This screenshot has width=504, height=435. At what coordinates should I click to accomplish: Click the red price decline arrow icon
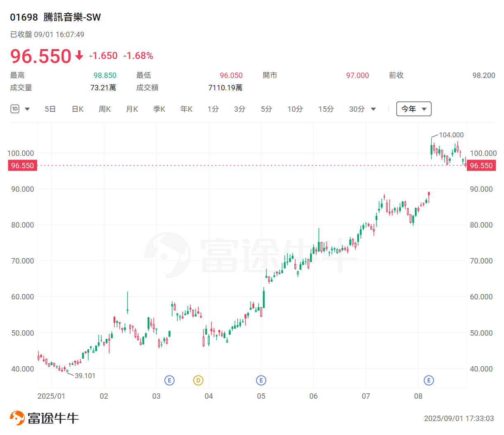(78, 56)
